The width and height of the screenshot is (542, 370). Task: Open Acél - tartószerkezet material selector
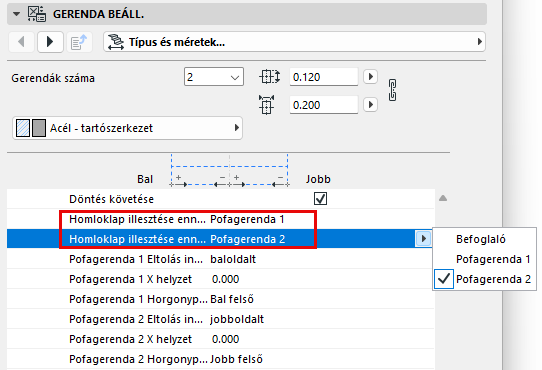coord(127,128)
